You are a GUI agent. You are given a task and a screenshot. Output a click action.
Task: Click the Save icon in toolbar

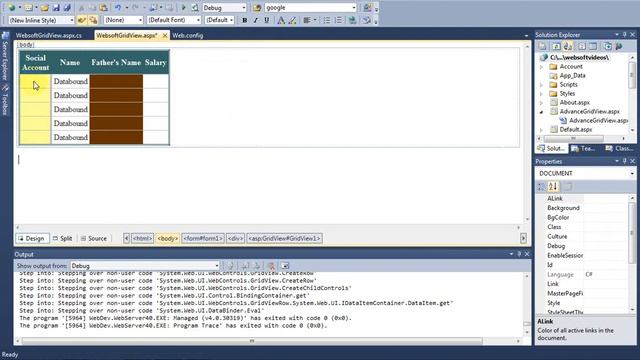click(x=56, y=8)
